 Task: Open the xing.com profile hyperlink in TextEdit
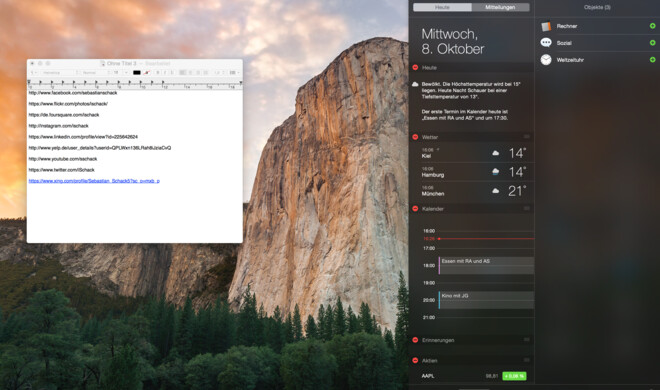(94, 181)
